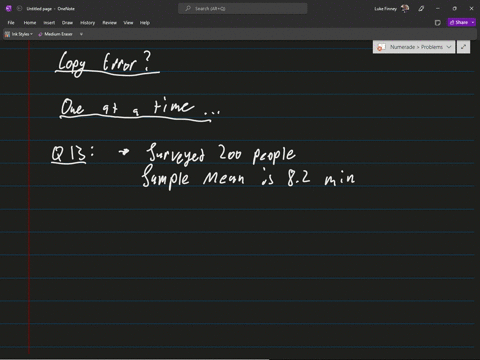Click the handwritten 'Copy Error?' heading
The width and height of the screenshot is (480, 360).
point(106,63)
